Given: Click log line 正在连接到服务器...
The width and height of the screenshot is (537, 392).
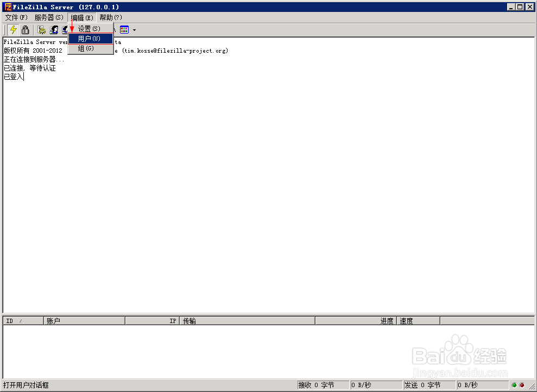Looking at the screenshot, I should 34,60.
